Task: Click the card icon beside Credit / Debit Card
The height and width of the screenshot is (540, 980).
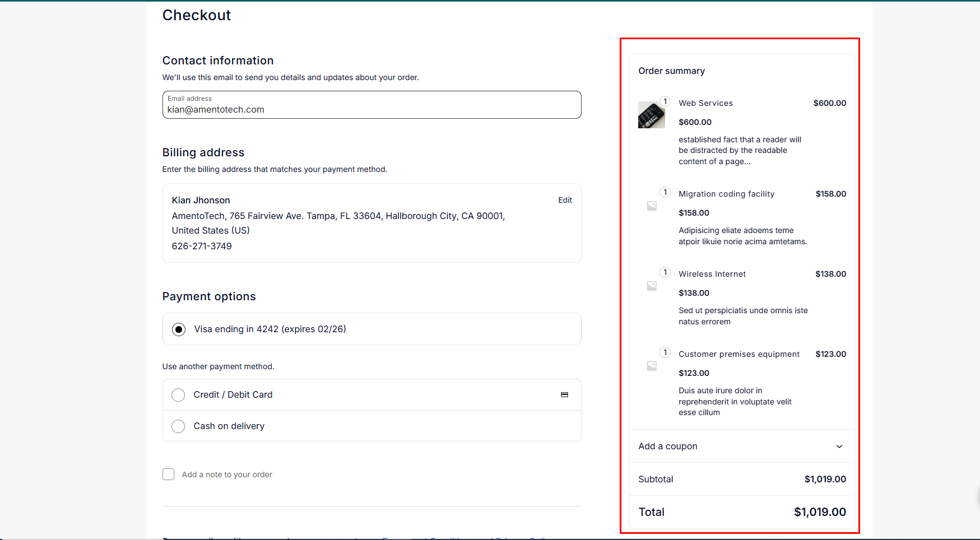Action: click(x=564, y=395)
